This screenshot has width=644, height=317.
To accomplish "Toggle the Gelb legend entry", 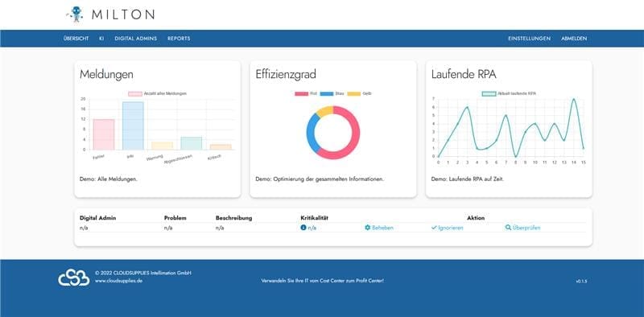I will pos(359,93).
